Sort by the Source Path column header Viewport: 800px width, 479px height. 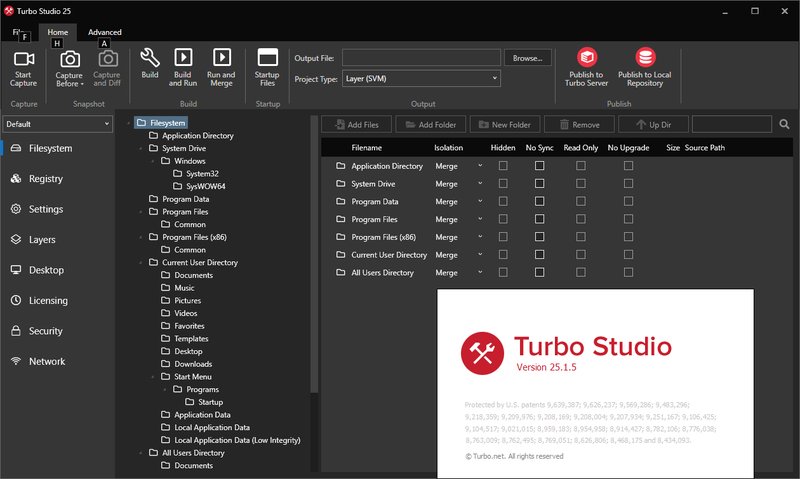pos(705,147)
